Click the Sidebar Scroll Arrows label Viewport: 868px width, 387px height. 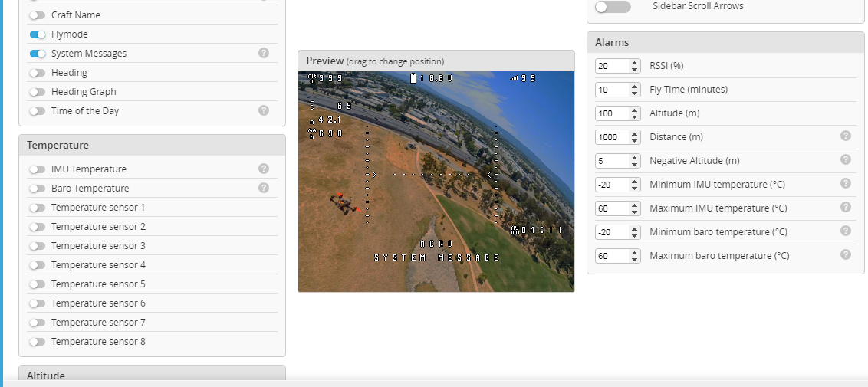(x=698, y=6)
